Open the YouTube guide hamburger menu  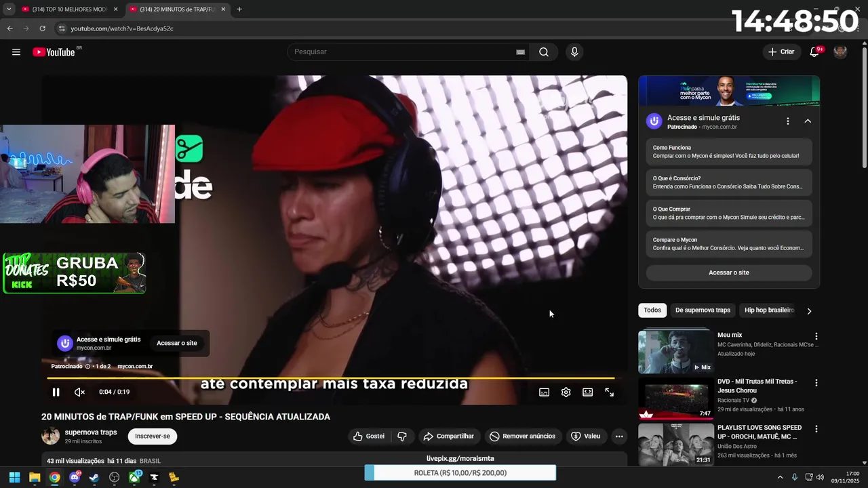16,52
